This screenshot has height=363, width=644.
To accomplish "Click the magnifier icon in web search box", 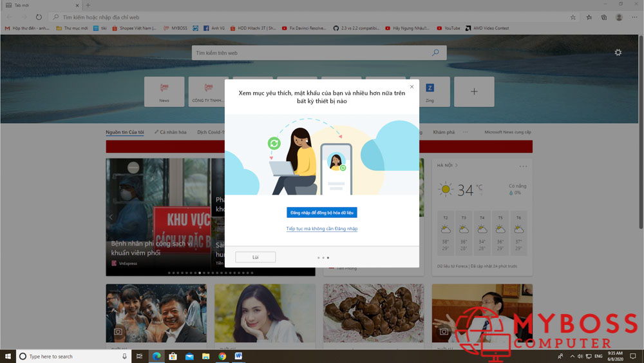I will point(435,53).
